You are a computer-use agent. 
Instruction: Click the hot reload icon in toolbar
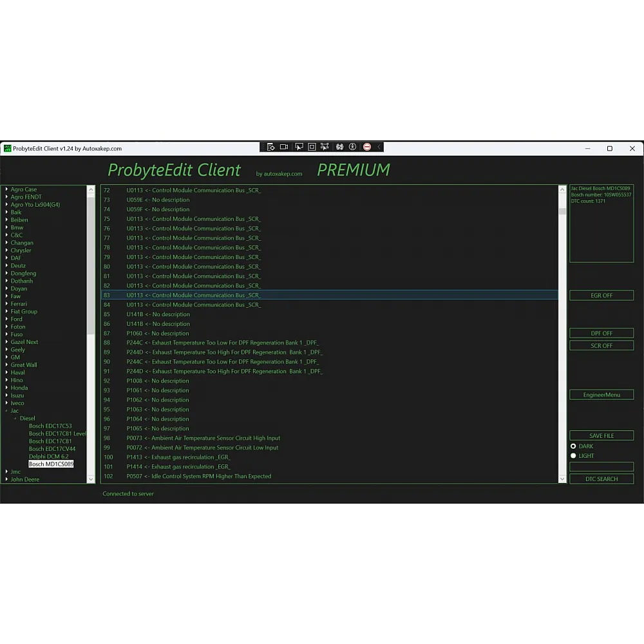339,147
